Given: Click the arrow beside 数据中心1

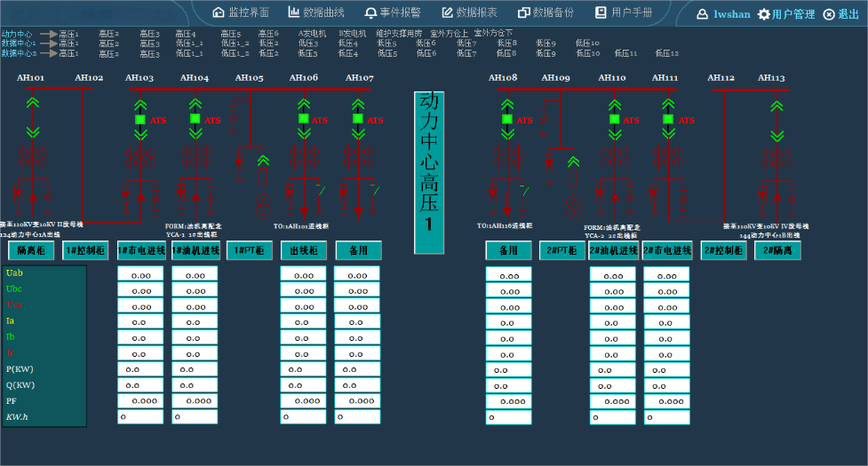Looking at the screenshot, I should pos(49,43).
